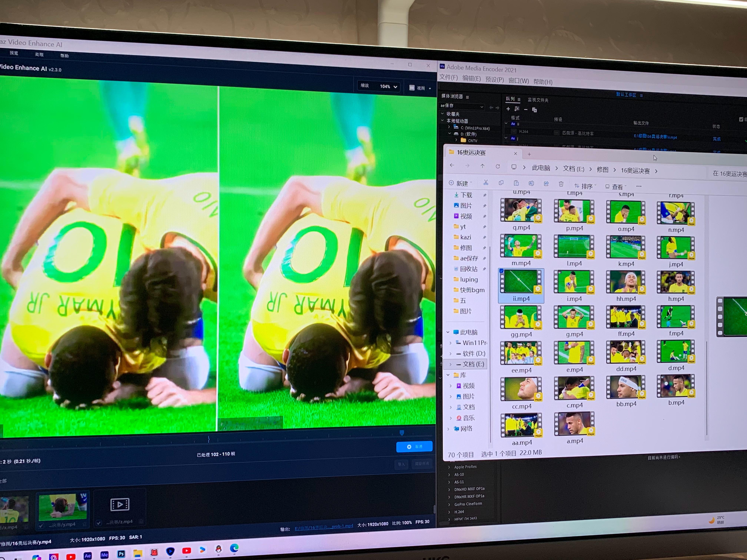Click the paste icon in File Explorer toolbar
Screen dimensions: 747x560
click(516, 183)
